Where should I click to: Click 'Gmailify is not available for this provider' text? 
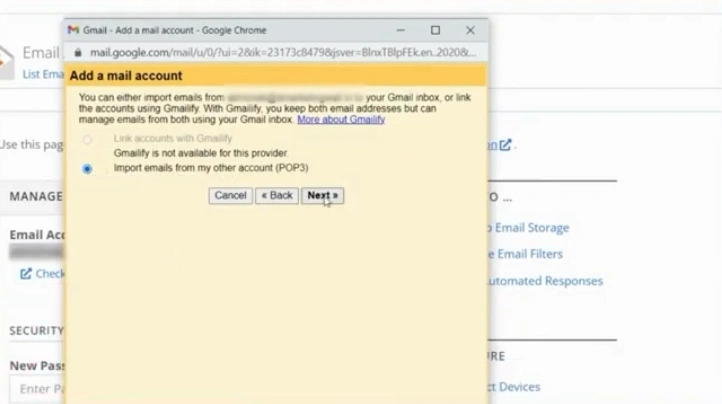tap(201, 153)
